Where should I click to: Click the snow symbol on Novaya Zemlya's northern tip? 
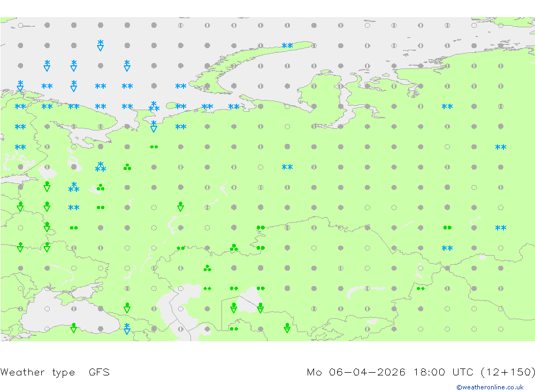point(287,45)
